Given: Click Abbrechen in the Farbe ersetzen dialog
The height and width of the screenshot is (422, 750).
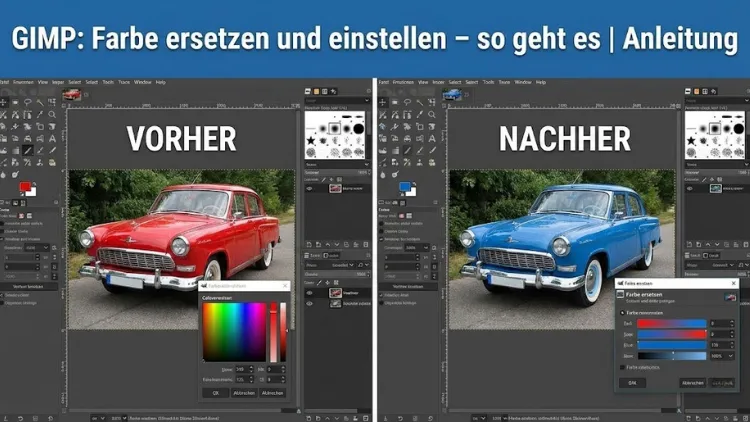Looking at the screenshot, I should click(x=693, y=383).
